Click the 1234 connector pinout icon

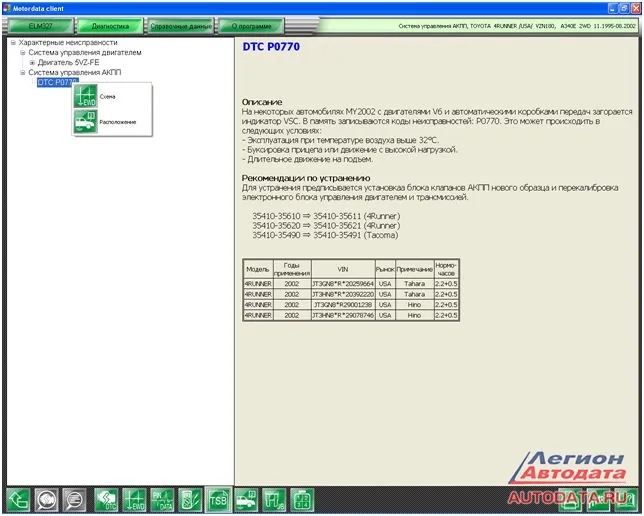[x=302, y=500]
